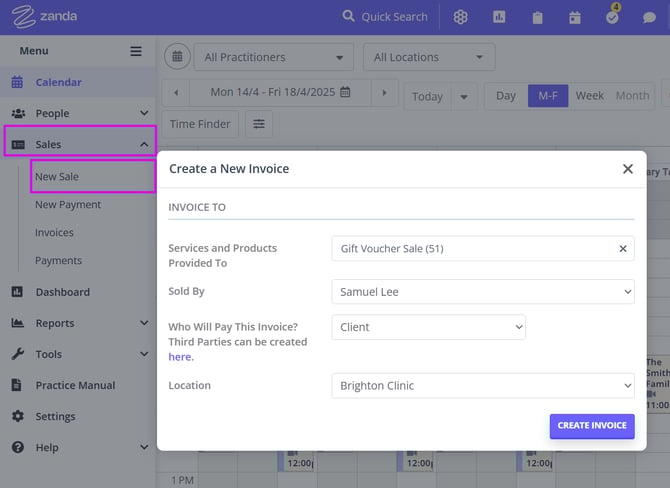This screenshot has width=670, height=488.
Task: Click the Quick Search magnifier icon
Action: click(x=348, y=16)
